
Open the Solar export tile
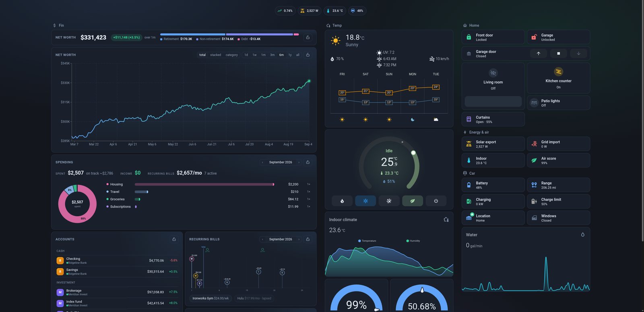tap(493, 144)
